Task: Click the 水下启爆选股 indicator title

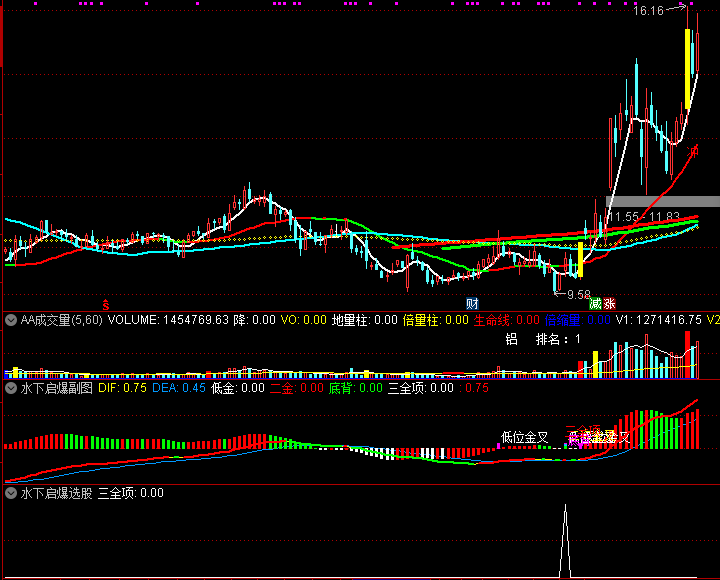Action: (56, 494)
